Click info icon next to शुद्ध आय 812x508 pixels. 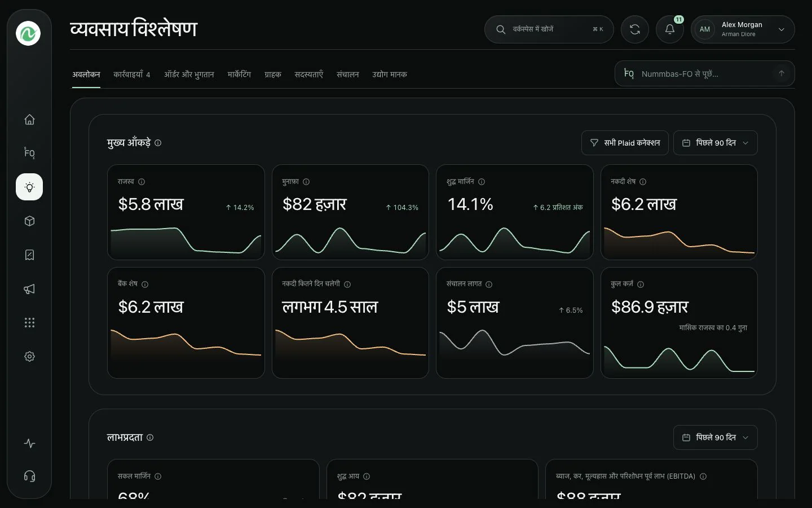click(367, 476)
